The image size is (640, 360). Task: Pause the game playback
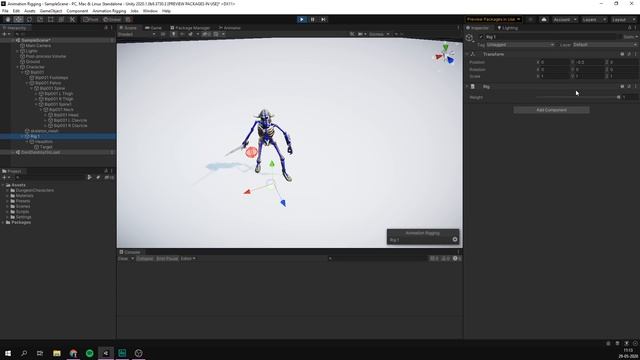[x=313, y=19]
